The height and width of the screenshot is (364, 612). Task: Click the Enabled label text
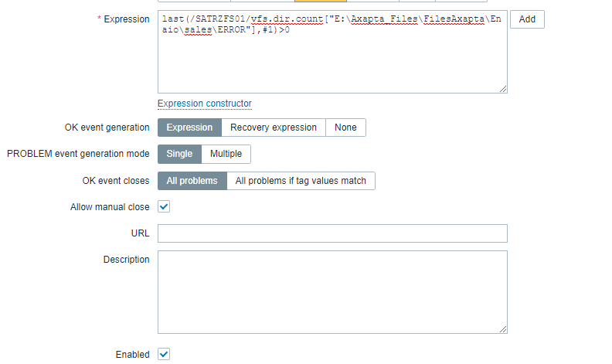[x=132, y=355]
